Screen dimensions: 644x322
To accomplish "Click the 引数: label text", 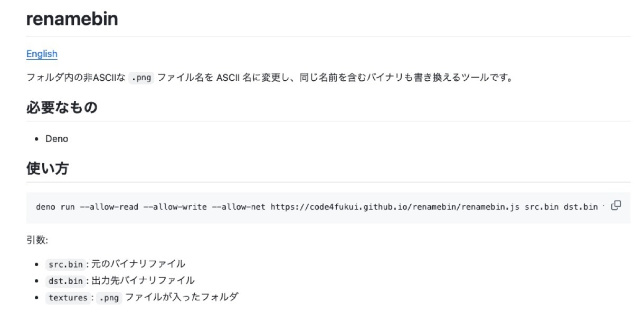I will tap(37, 240).
